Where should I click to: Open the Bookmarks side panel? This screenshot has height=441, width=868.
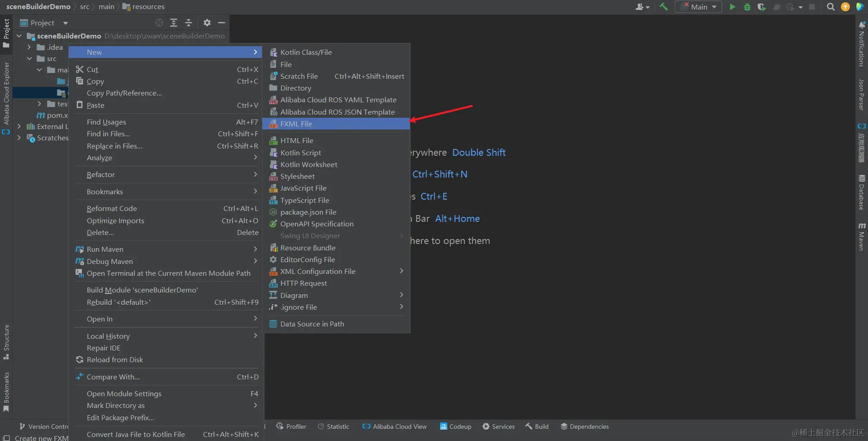coord(6,392)
